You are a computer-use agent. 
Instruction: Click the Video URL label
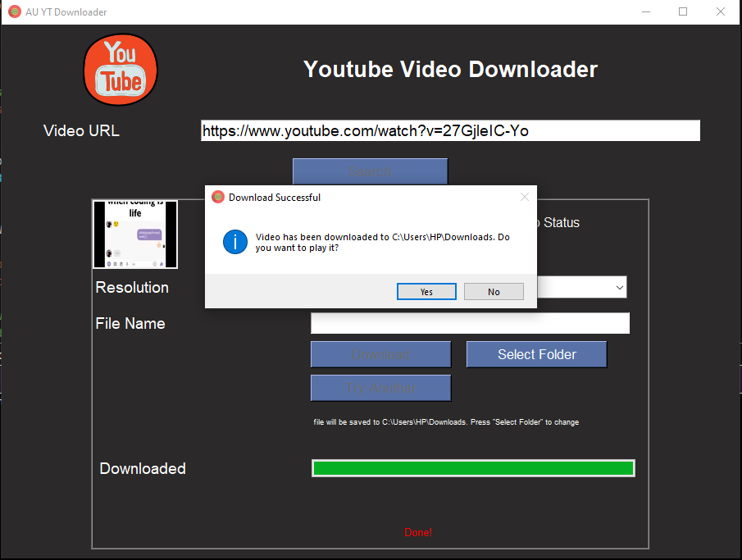[81, 130]
